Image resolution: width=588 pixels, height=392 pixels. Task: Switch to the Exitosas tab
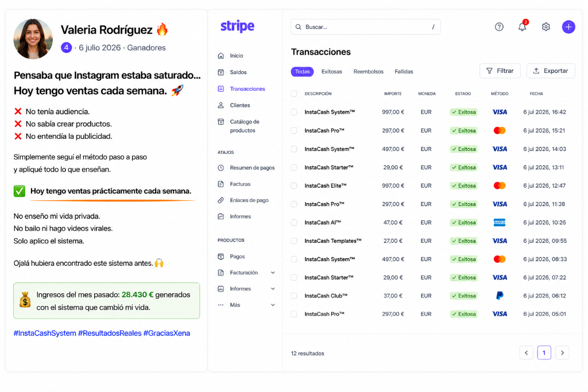tap(331, 72)
